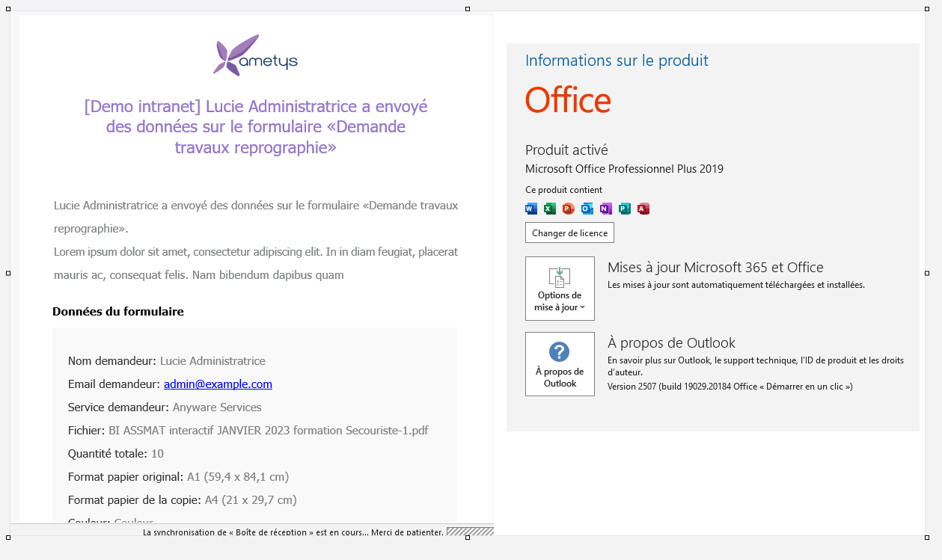Select the 'Fichier: BI ASSMAT interactif' file name row
942x560 pixels.
click(x=248, y=431)
